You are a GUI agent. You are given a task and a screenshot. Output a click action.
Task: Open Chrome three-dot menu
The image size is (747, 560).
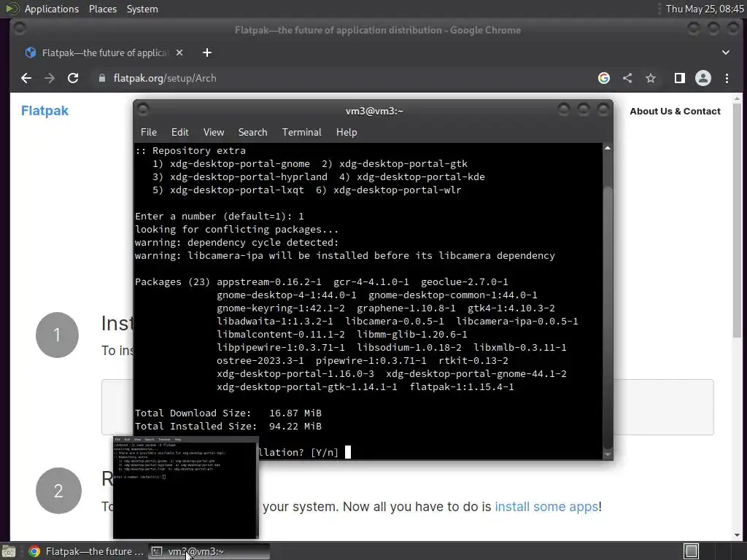(x=727, y=78)
